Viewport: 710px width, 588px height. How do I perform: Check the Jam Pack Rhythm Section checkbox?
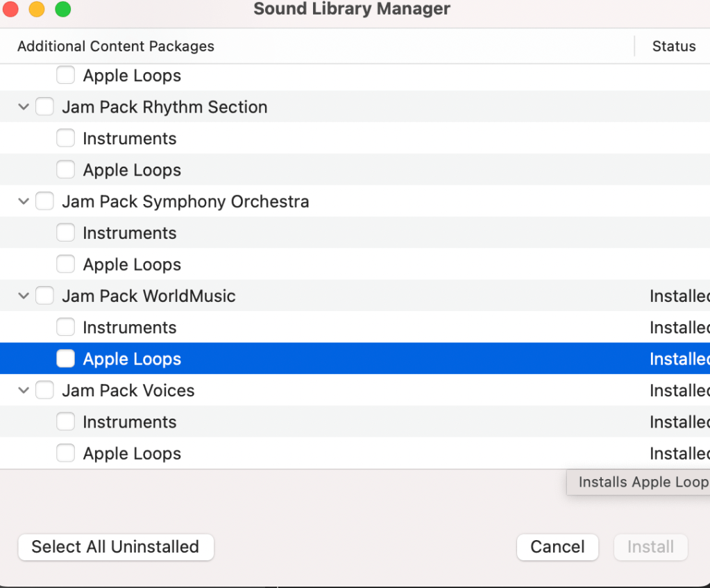coord(44,107)
